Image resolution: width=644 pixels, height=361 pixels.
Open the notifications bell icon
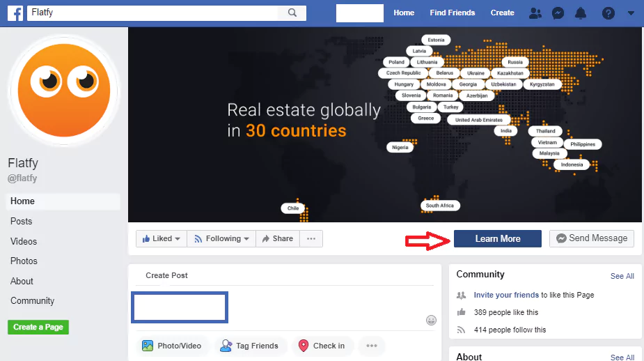[581, 13]
